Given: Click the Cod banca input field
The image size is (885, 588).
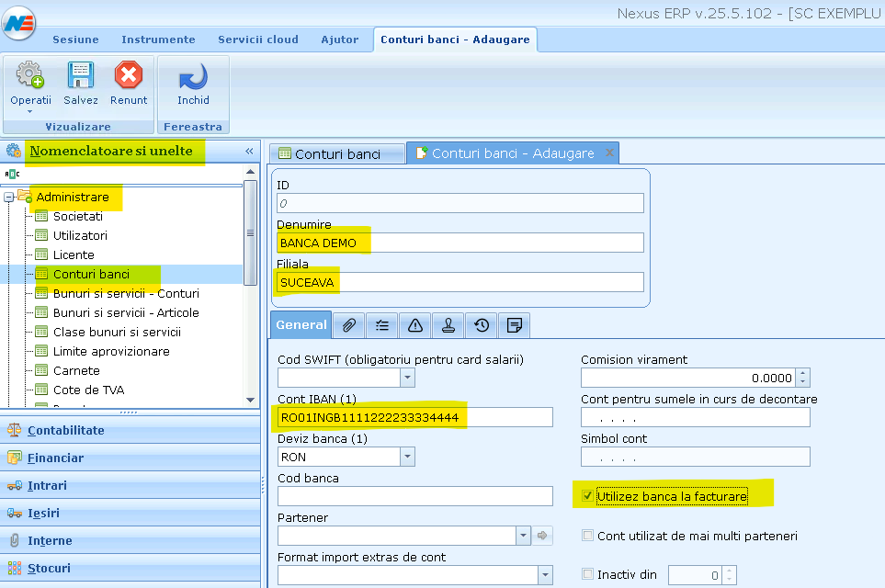Looking at the screenshot, I should click(414, 496).
